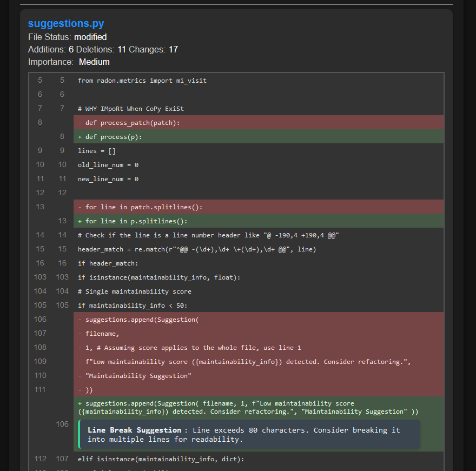This screenshot has width=476, height=471.
Task: Select the header_match regex line
Action: click(197, 249)
